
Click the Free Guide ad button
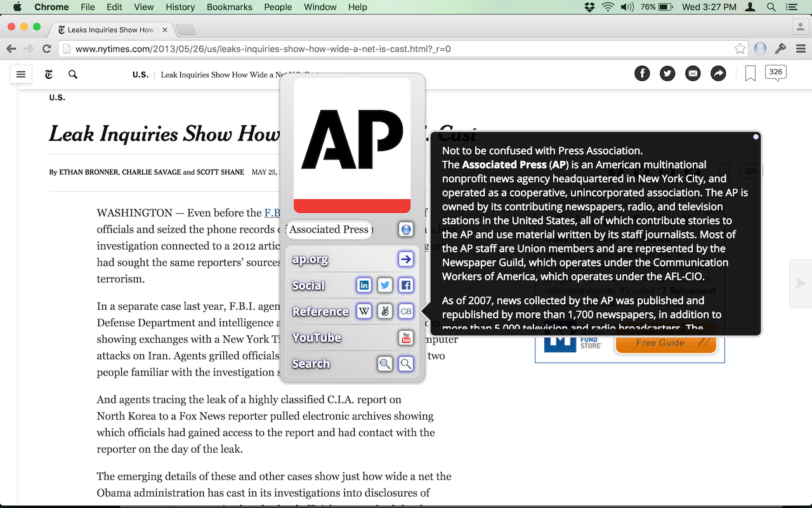pyautogui.click(x=665, y=343)
